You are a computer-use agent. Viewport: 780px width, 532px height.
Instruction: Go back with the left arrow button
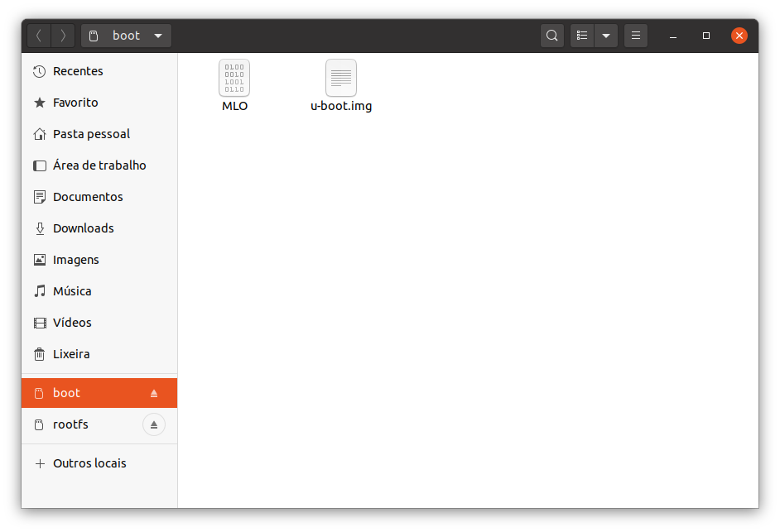(39, 36)
